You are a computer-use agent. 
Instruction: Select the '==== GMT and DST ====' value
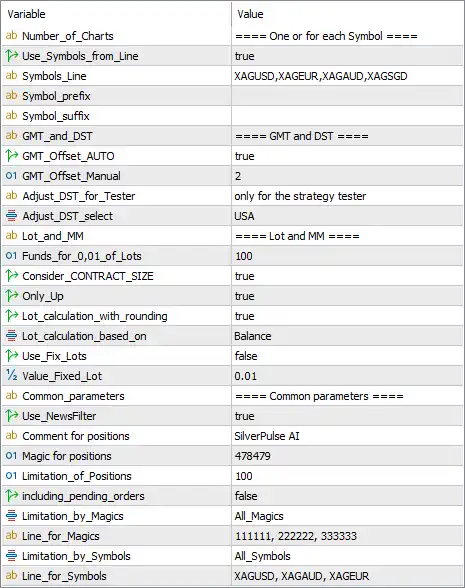[302, 136]
